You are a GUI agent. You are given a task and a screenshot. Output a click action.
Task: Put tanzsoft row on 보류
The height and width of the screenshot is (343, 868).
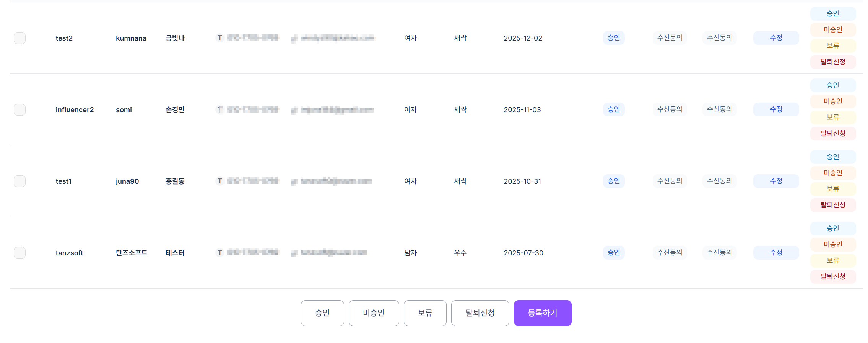click(833, 260)
